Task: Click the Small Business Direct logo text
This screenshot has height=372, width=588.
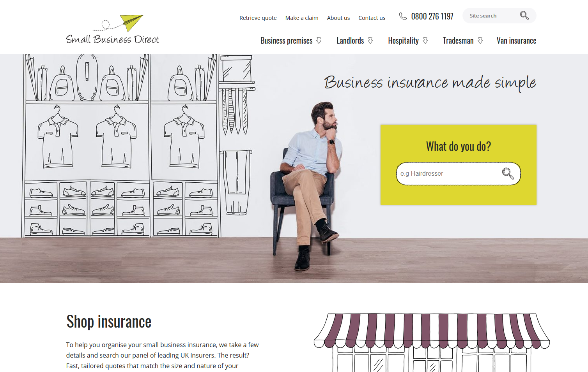Action: pyautogui.click(x=112, y=39)
